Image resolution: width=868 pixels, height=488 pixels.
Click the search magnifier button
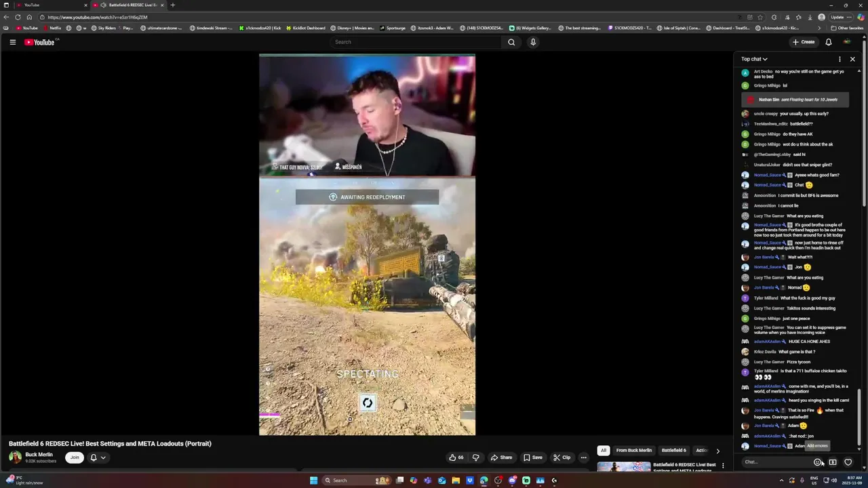511,42
